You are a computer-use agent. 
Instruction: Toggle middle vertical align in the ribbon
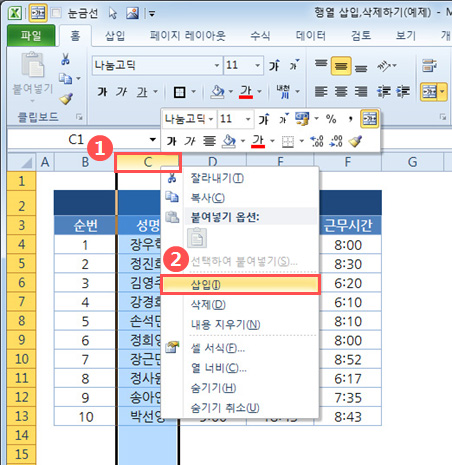point(341,66)
